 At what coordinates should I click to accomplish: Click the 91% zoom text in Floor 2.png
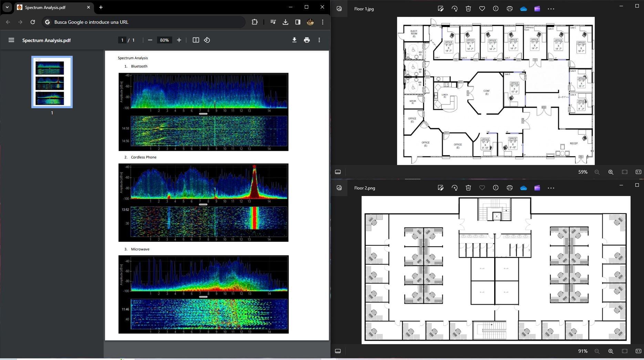[x=583, y=351]
